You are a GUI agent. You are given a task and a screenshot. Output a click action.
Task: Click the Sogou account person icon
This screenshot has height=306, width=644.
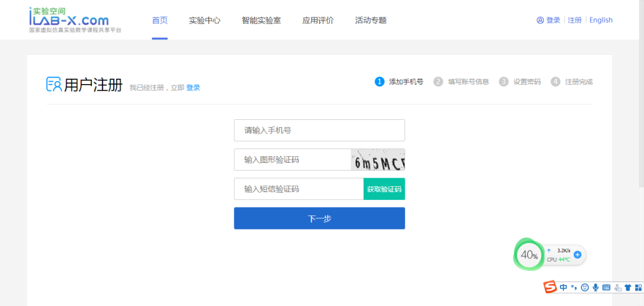pyautogui.click(x=617, y=288)
